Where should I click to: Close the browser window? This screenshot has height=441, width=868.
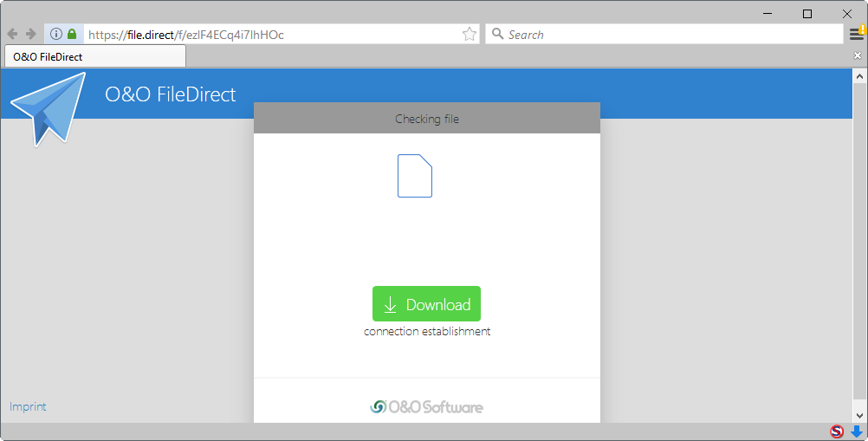coord(847,14)
